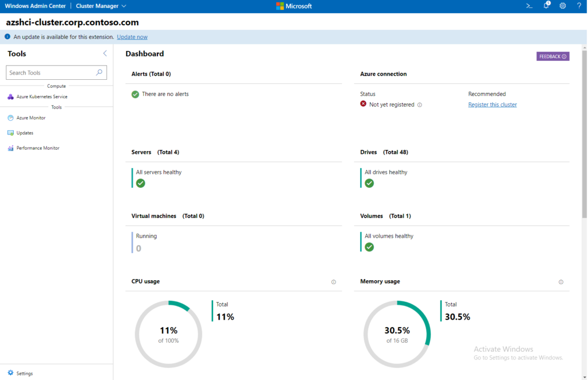Focus the Search Tools field
The width and height of the screenshot is (588, 380).
(x=56, y=73)
